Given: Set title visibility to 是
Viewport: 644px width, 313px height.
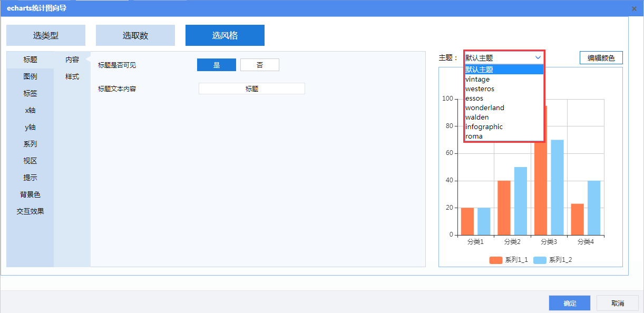Looking at the screenshot, I should [216, 65].
